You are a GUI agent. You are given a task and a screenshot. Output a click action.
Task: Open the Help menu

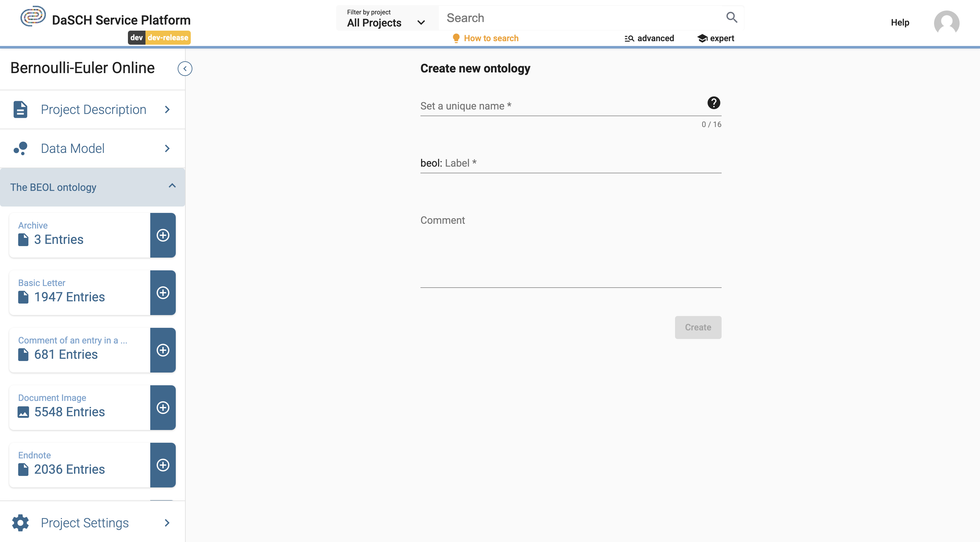[x=901, y=23]
